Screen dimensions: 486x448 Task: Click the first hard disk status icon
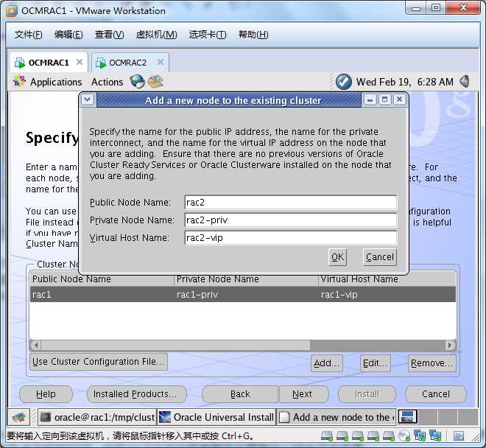click(327, 436)
